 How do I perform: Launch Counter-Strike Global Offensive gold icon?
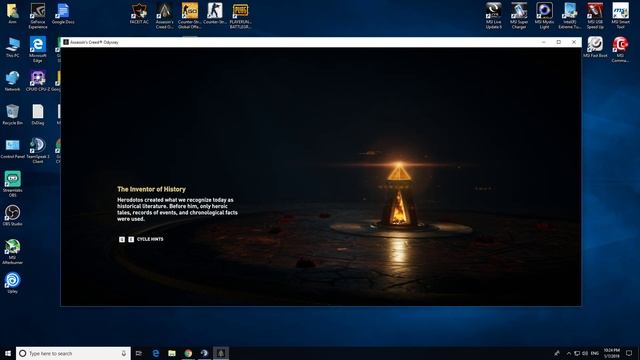click(190, 16)
